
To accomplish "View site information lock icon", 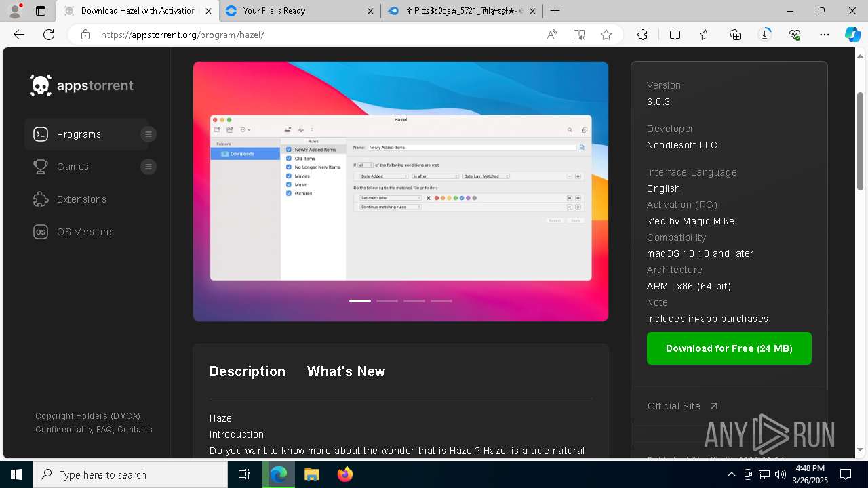I will pyautogui.click(x=85, y=35).
